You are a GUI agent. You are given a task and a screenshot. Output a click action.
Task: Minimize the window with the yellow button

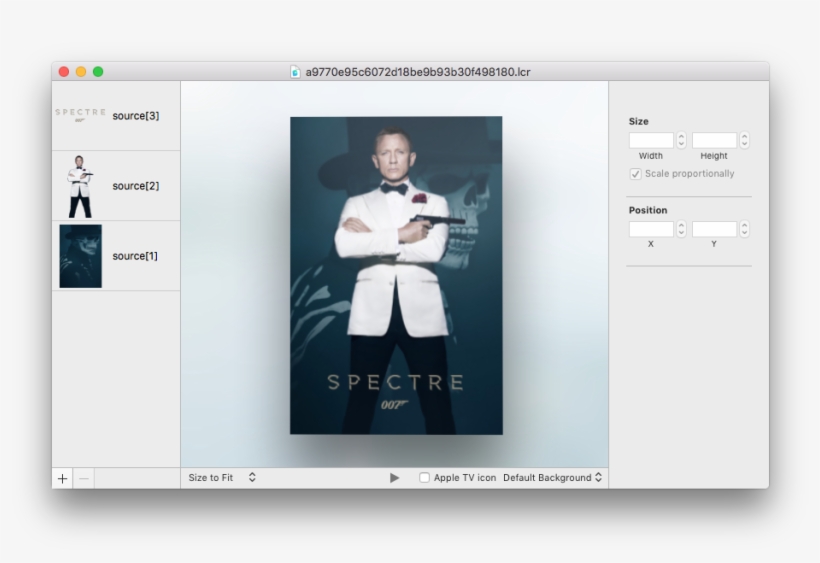(x=81, y=72)
